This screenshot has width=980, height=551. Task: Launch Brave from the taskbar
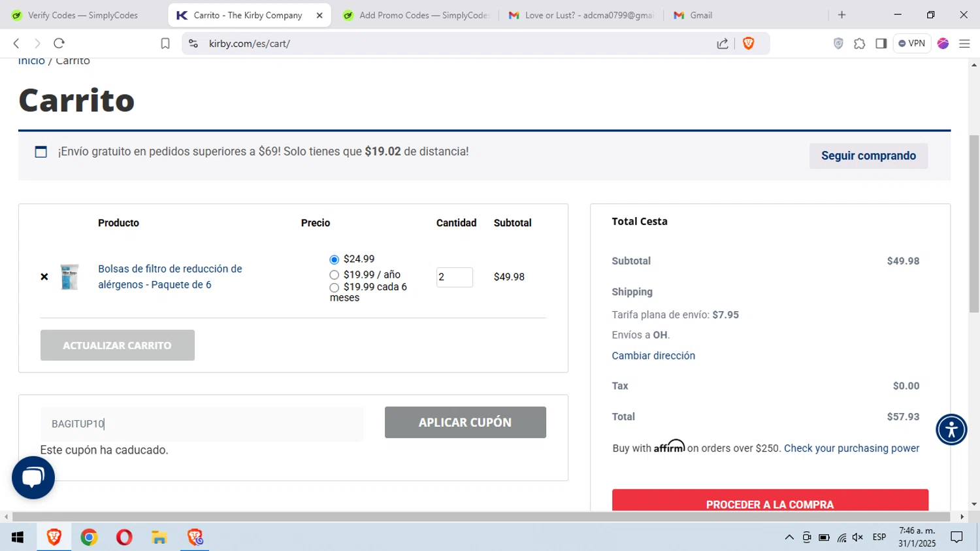(x=54, y=537)
